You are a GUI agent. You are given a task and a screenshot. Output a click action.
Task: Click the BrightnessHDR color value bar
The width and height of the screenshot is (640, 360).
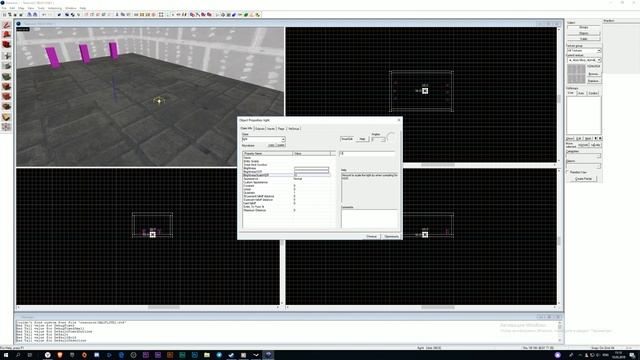point(311,172)
